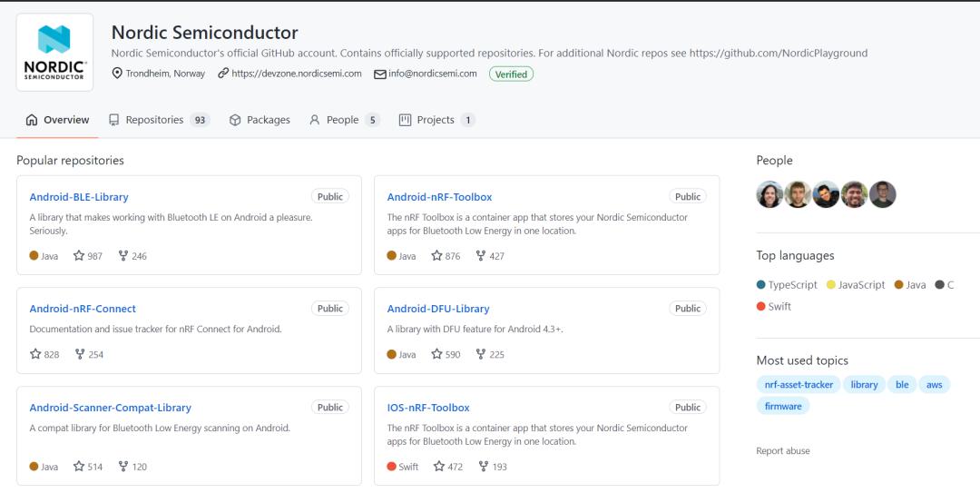The width and height of the screenshot is (980, 493).
Task: Click the fork icon on IOS-nRF-Toolbox
Action: (483, 466)
